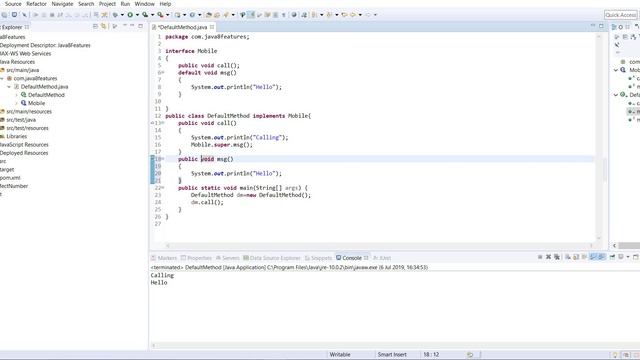Click the Quick Access search field
640x360 pixels.
point(620,15)
